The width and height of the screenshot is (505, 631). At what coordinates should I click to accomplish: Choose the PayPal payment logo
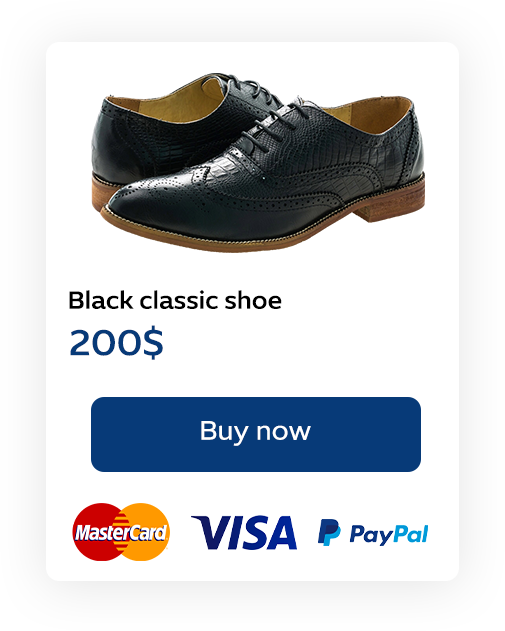point(373,533)
